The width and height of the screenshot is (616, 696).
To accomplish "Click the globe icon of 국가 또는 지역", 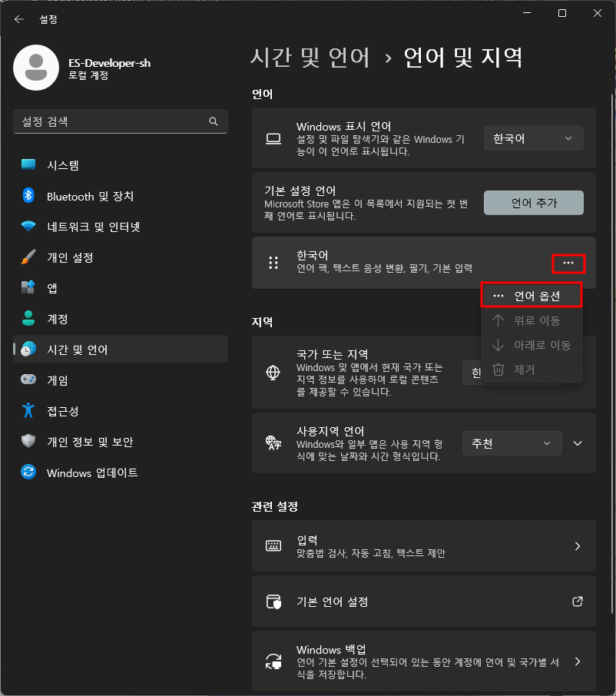I will pos(273,373).
